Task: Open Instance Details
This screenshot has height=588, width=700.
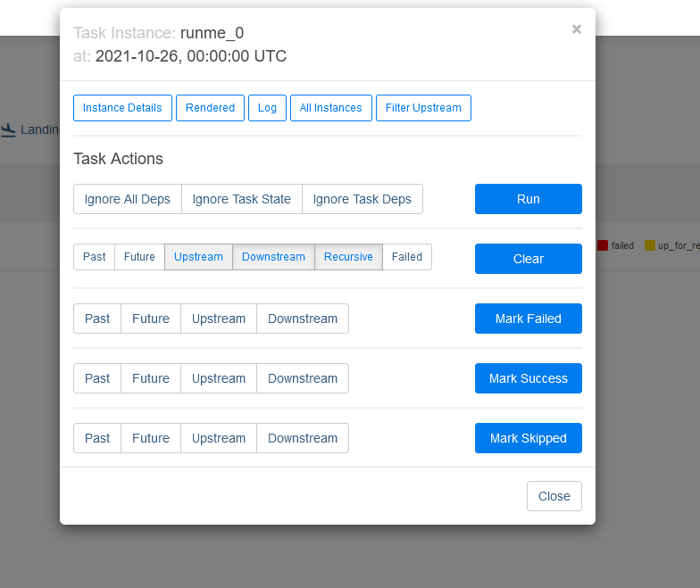Action: [x=122, y=108]
